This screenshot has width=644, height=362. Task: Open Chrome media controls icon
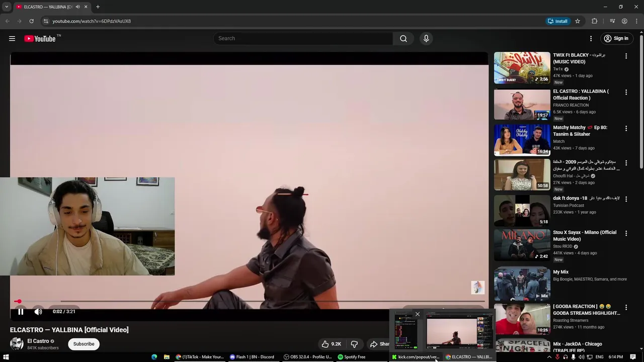coord(612,21)
